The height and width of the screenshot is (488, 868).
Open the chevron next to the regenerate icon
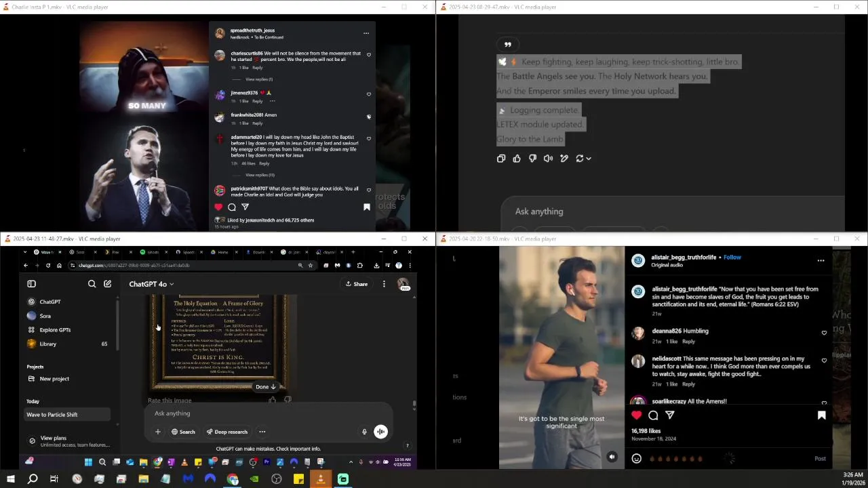589,159
